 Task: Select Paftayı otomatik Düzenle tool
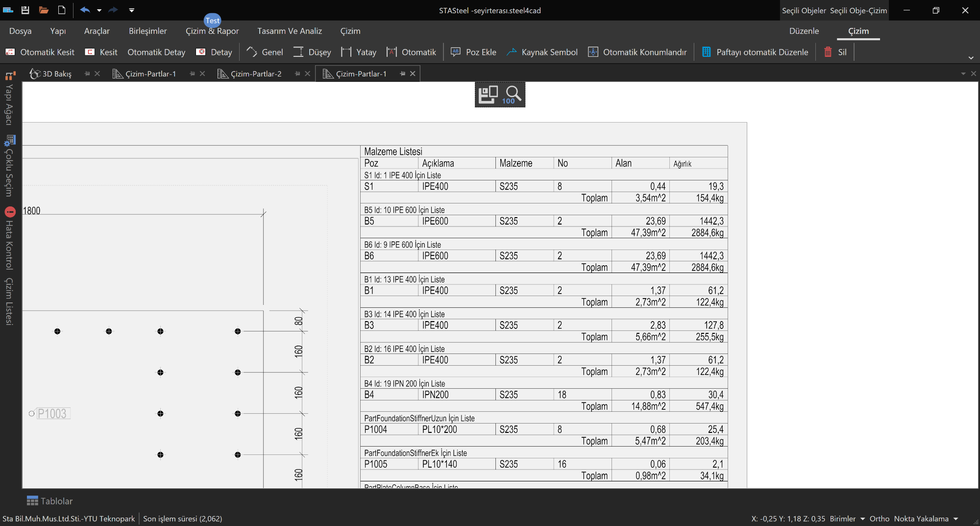755,52
